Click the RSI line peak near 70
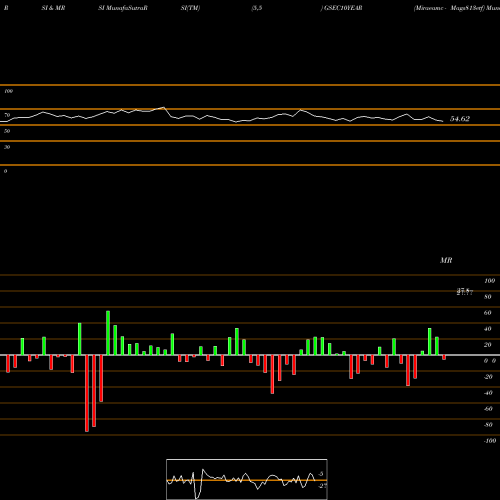 point(163,107)
